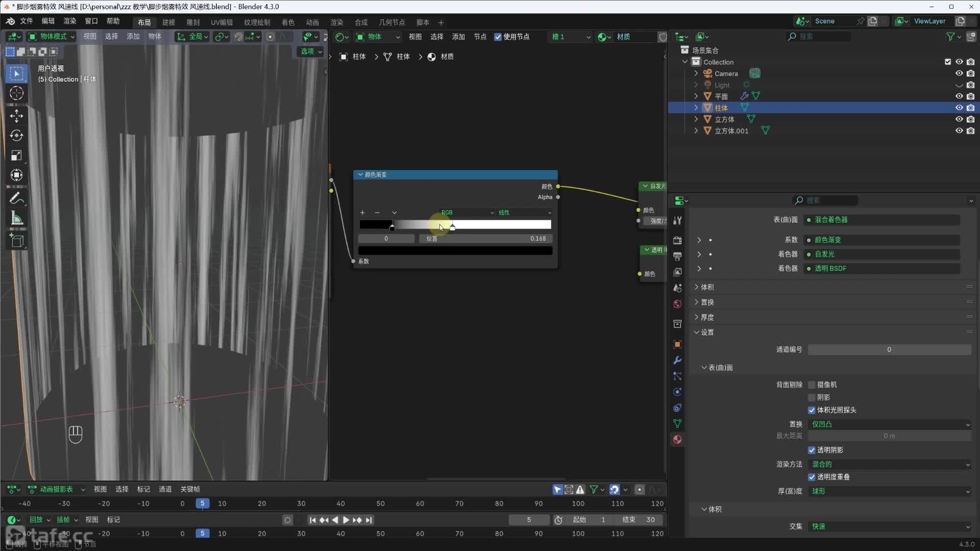Viewport: 980px width, 551px height.
Task: Activate the Annotate pencil tool
Action: (x=16, y=198)
